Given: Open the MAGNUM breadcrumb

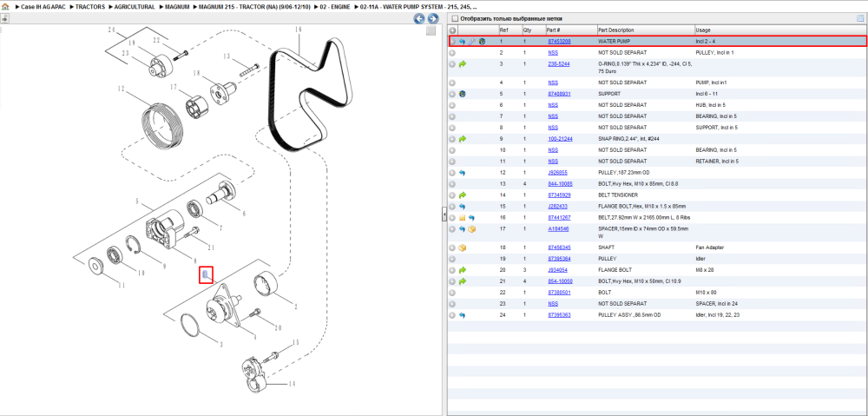Looking at the screenshot, I should [x=177, y=7].
